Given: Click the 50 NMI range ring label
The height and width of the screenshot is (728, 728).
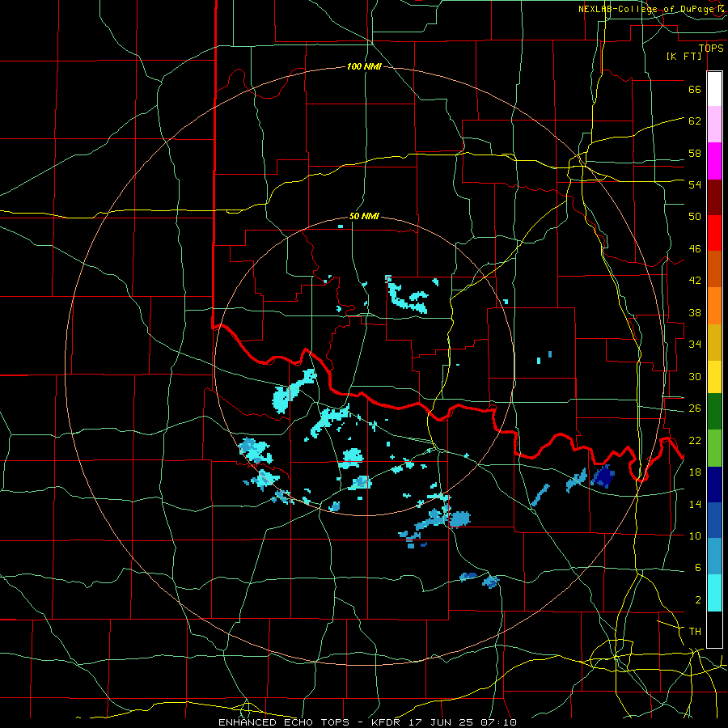Looking at the screenshot, I should (364, 216).
